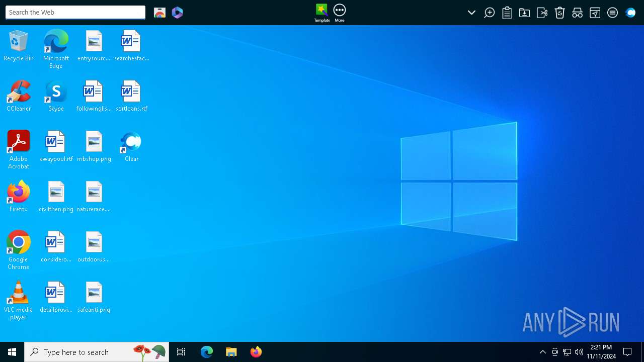Screen dimensions: 644x362
Task: Select the VLC media player desktop shortcut
Action: coord(19,300)
